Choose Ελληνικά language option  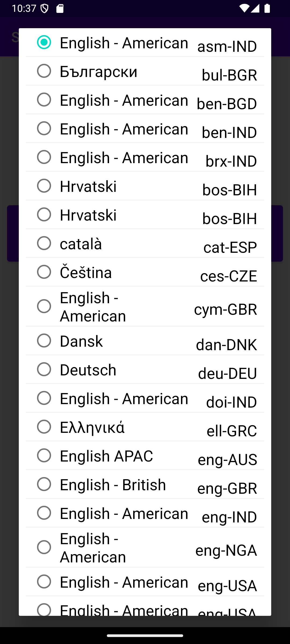pos(44,427)
